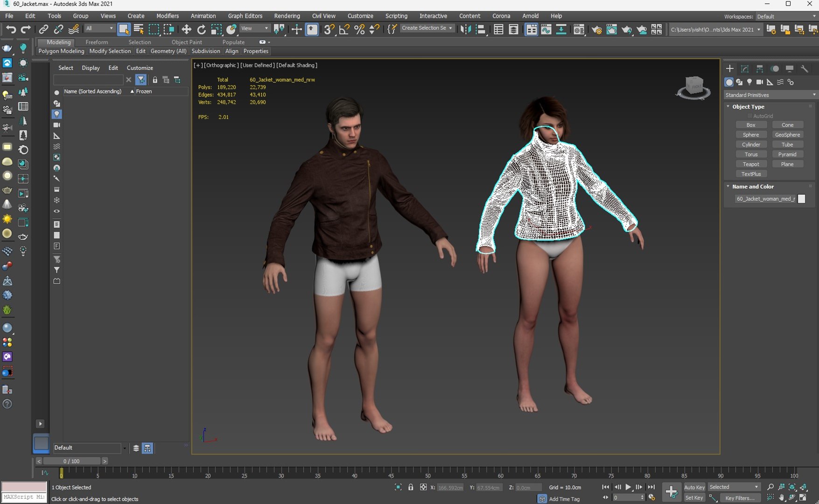Click the Undo arrow icon
Image resolution: width=819 pixels, height=504 pixels.
click(x=11, y=29)
